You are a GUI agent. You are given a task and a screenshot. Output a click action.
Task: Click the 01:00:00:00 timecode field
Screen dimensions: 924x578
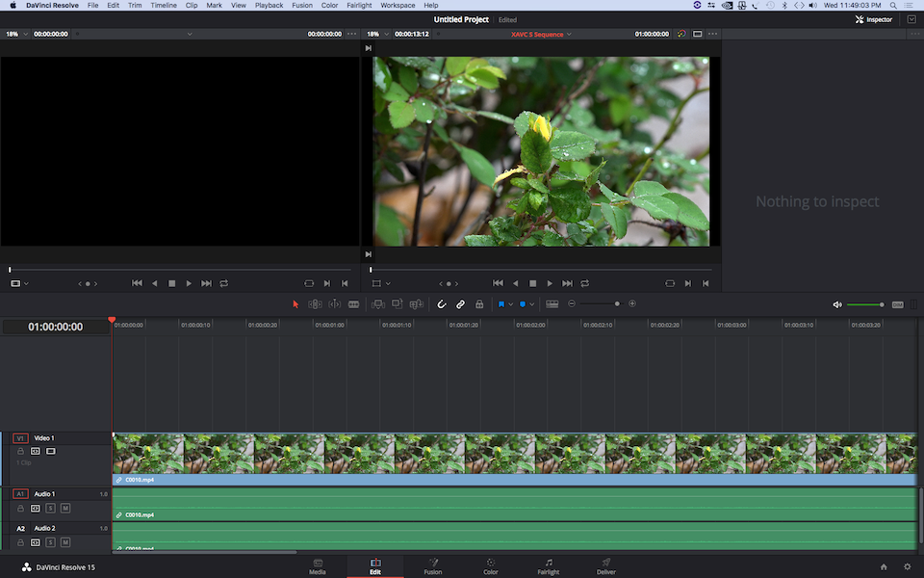(56, 327)
